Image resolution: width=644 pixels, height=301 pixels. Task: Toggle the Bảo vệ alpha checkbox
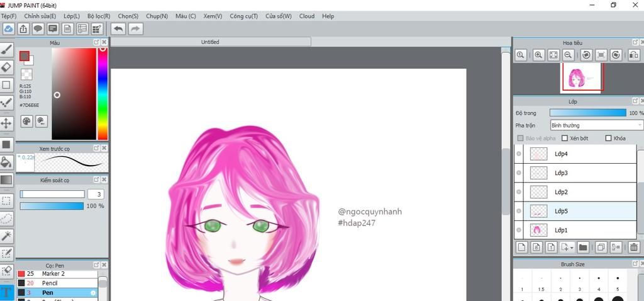(521, 138)
